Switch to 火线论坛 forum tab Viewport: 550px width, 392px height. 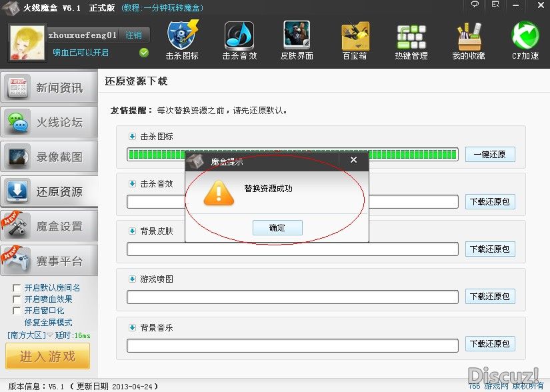[49, 122]
